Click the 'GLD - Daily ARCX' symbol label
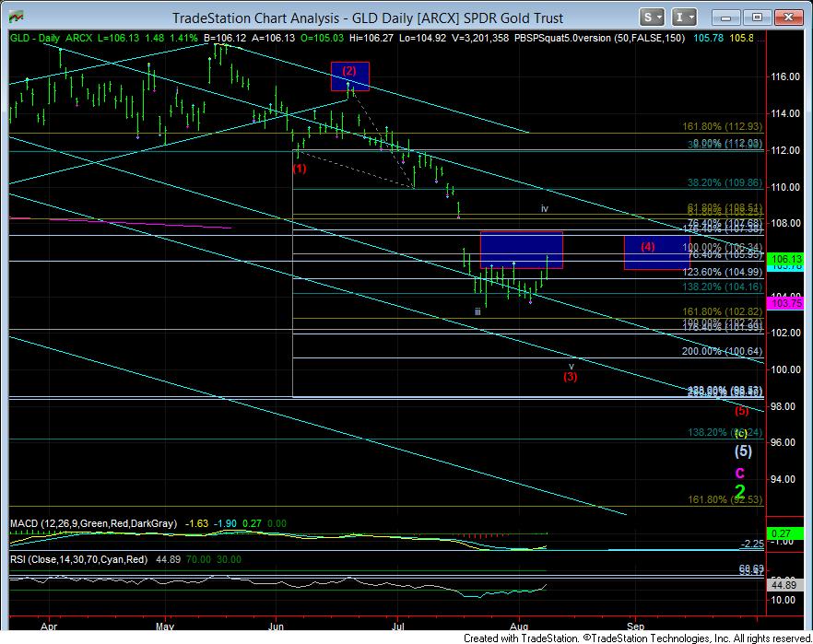 (x=52, y=38)
